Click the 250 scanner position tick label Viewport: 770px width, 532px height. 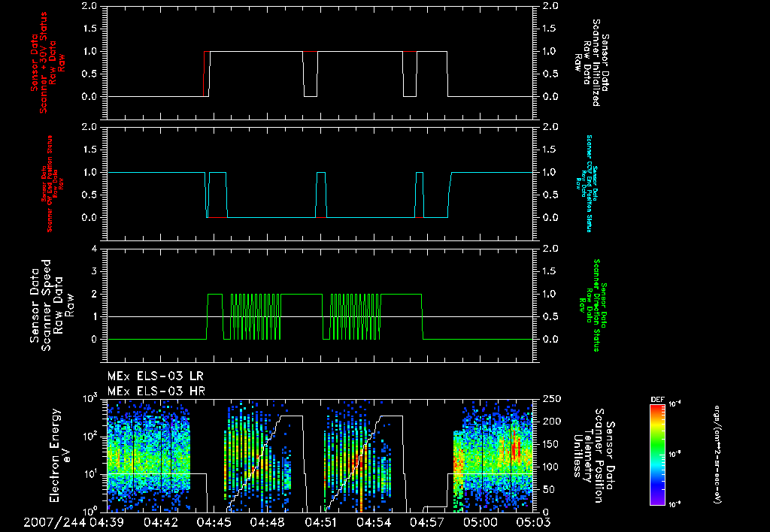pyautogui.click(x=553, y=399)
